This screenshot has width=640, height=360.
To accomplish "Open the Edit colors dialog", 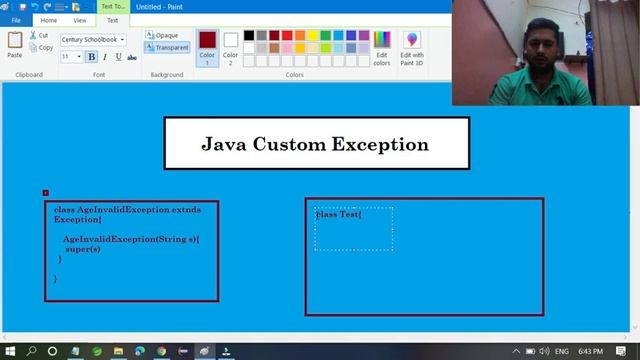I will click(x=382, y=48).
